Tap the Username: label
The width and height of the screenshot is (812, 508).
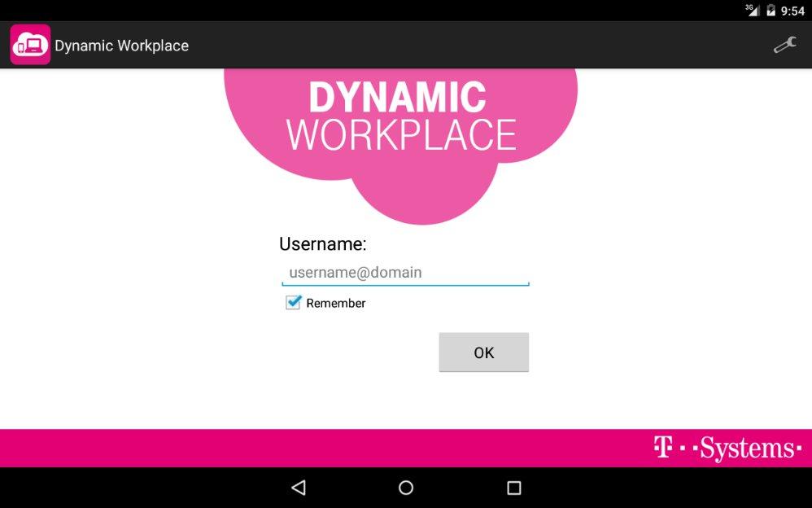323,243
